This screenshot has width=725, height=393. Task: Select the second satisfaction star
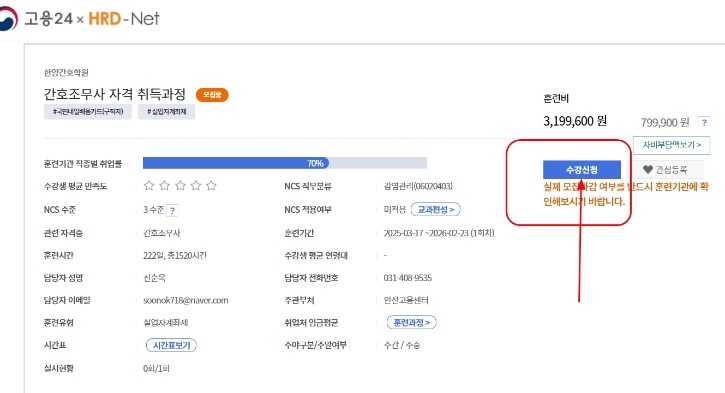click(x=165, y=186)
